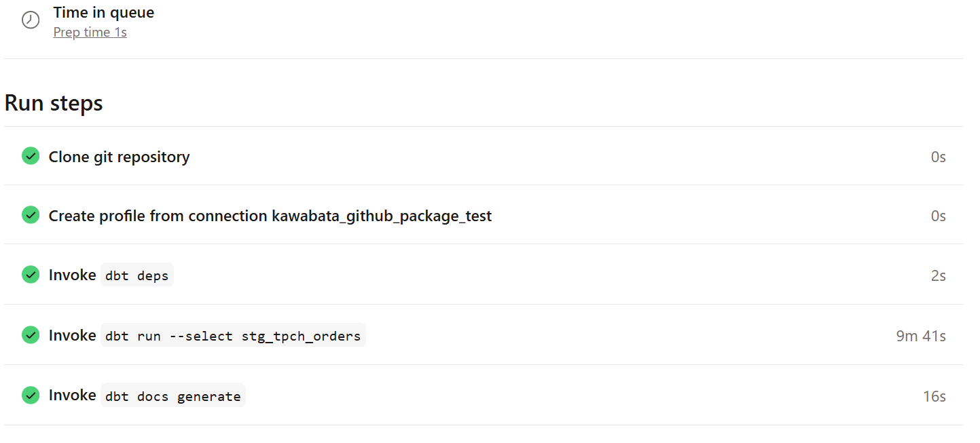Screen dimensions: 980x443
Task: Click the success checkmark beside Create profile step
Action: pyautogui.click(x=31, y=215)
